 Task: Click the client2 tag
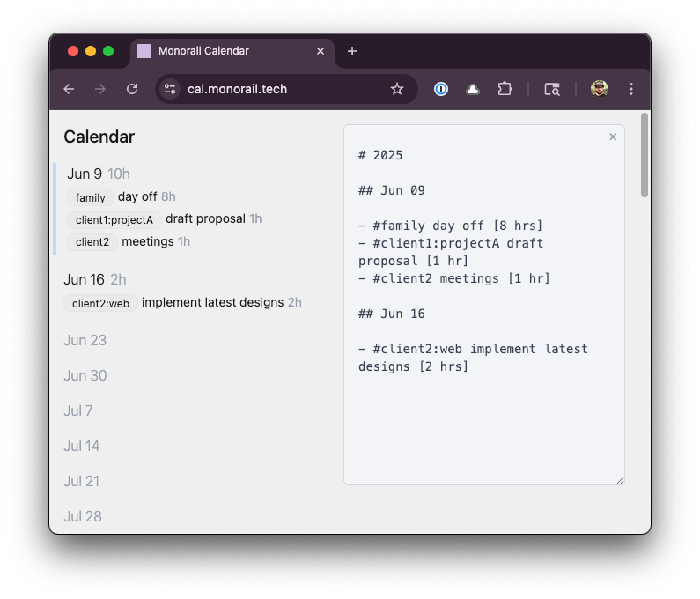[92, 241]
